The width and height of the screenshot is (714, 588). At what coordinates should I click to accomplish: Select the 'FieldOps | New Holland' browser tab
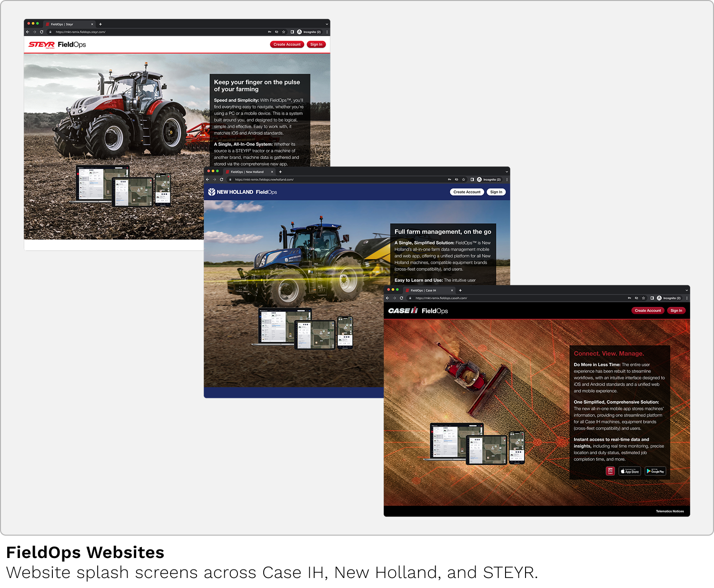coord(249,172)
